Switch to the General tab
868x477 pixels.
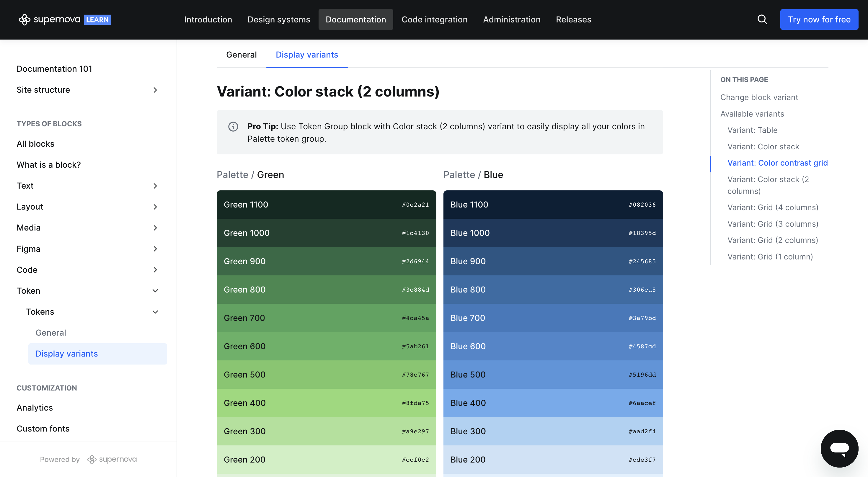(x=241, y=55)
